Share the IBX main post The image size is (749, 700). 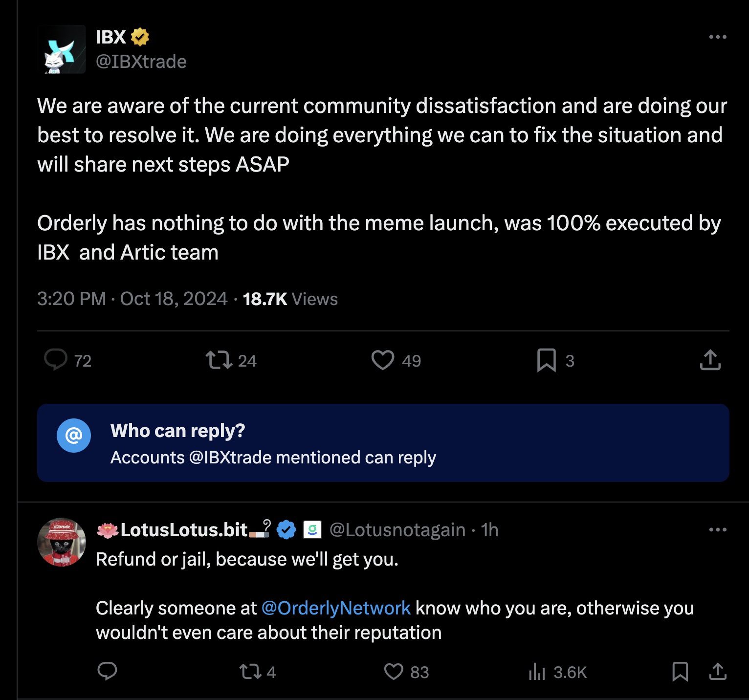click(710, 360)
